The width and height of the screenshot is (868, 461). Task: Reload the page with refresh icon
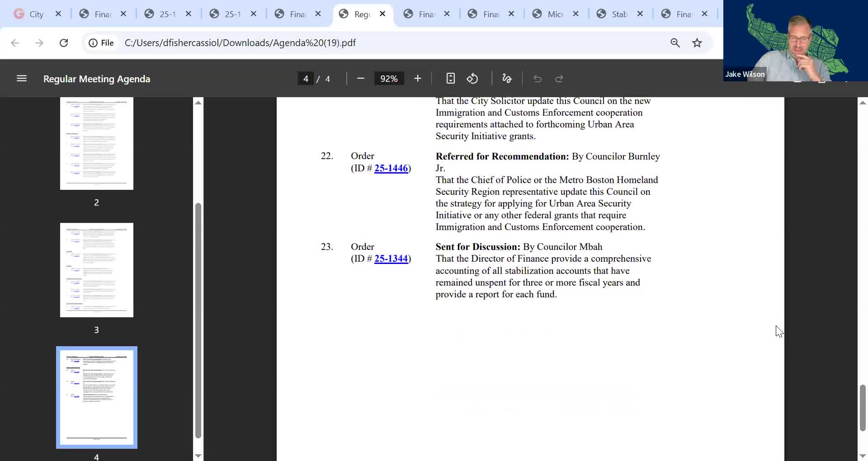coord(64,43)
